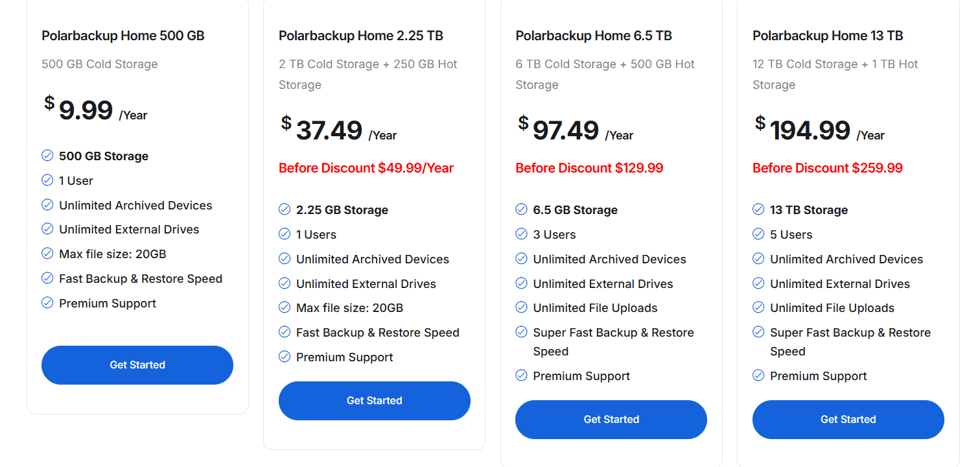Click Get Started for Polarbackup Home 13 TB
Image resolution: width=980 pixels, height=467 pixels.
point(848,419)
